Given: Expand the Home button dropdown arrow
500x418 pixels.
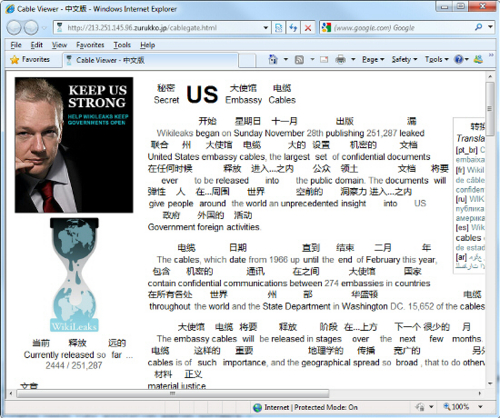Looking at the screenshot, I should (x=286, y=59).
